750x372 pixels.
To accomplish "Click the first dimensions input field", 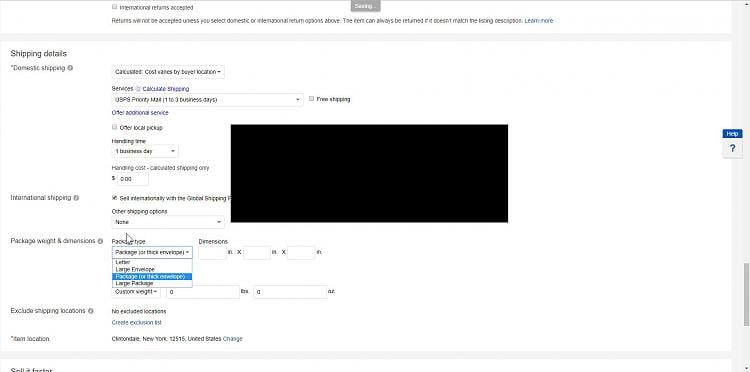I will pyautogui.click(x=212, y=252).
